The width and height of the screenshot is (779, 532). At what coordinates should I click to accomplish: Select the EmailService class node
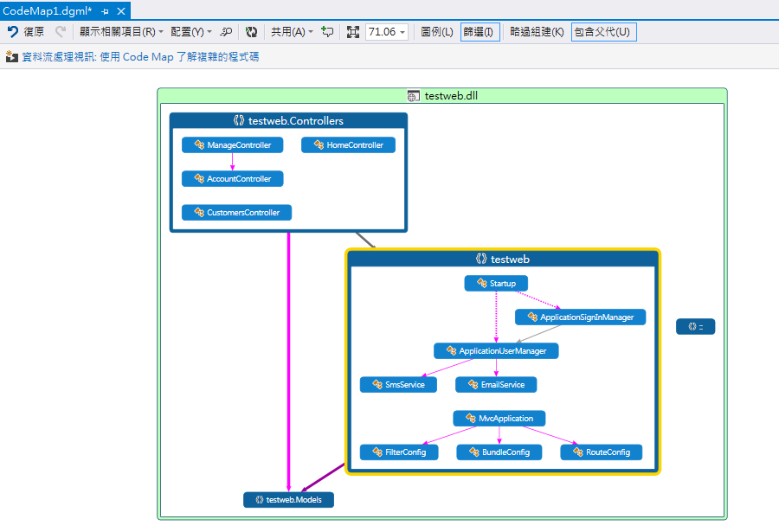[x=496, y=385]
